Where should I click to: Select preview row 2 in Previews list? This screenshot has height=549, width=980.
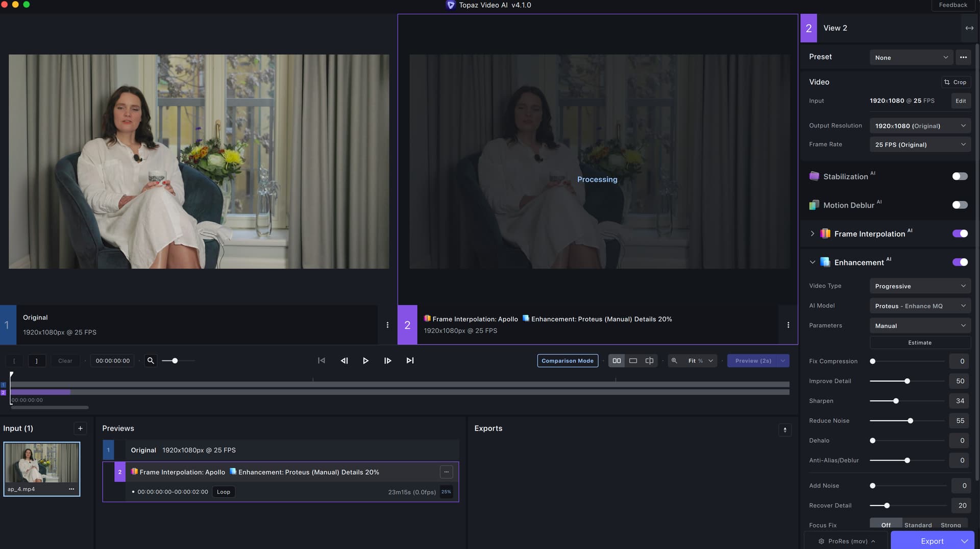(x=281, y=472)
